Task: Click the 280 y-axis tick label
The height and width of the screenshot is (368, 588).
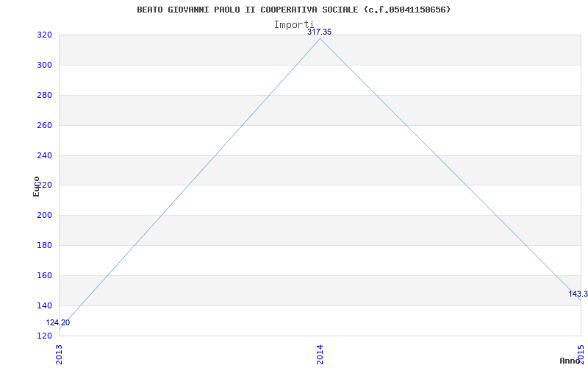Action: pyautogui.click(x=45, y=95)
